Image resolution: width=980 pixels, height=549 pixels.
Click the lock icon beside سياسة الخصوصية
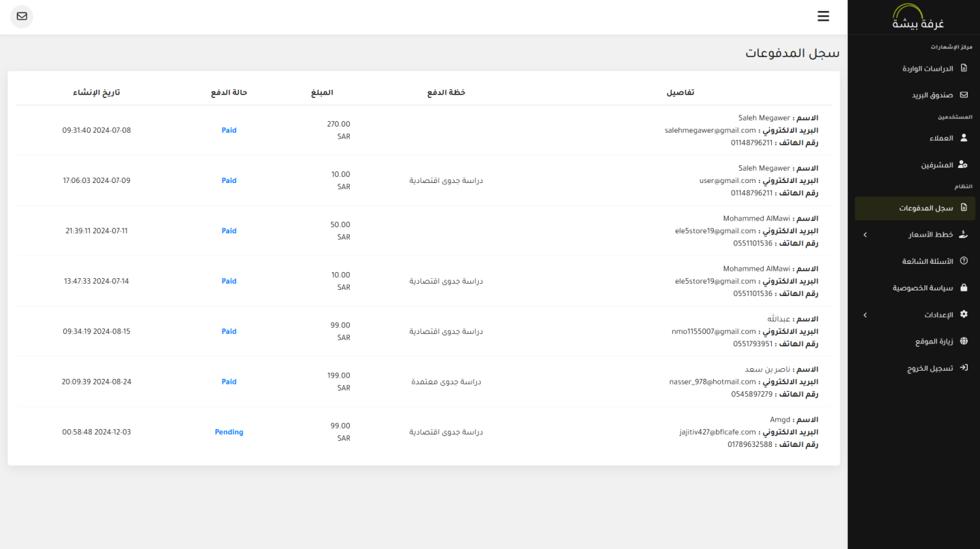click(964, 288)
